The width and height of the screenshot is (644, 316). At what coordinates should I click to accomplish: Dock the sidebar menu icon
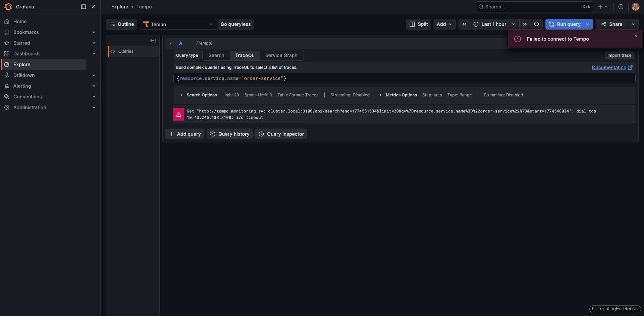[84, 7]
